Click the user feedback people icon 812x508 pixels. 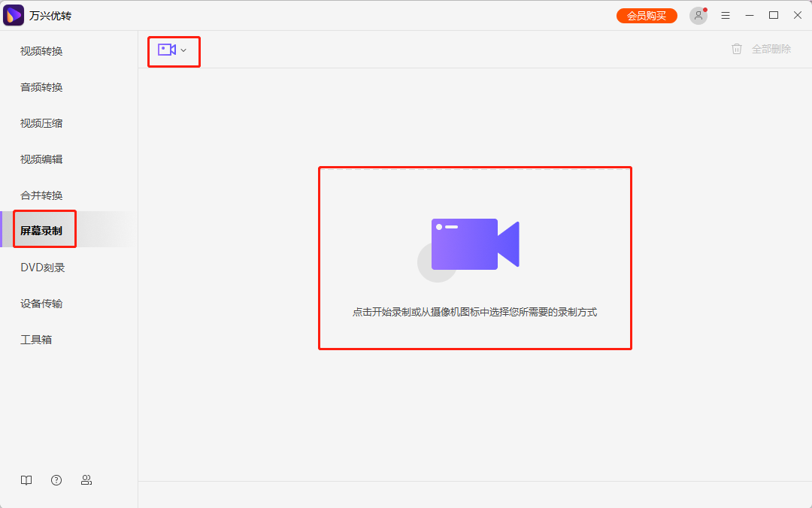[86, 480]
